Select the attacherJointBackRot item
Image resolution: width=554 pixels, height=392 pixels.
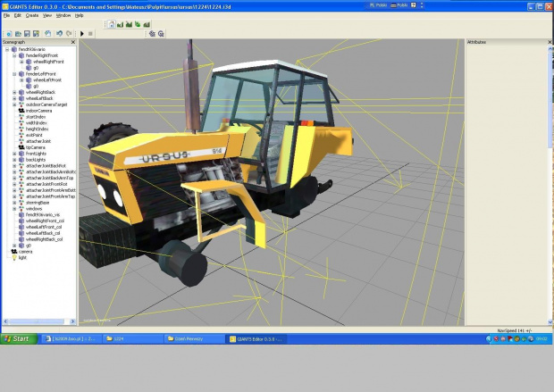coord(46,166)
